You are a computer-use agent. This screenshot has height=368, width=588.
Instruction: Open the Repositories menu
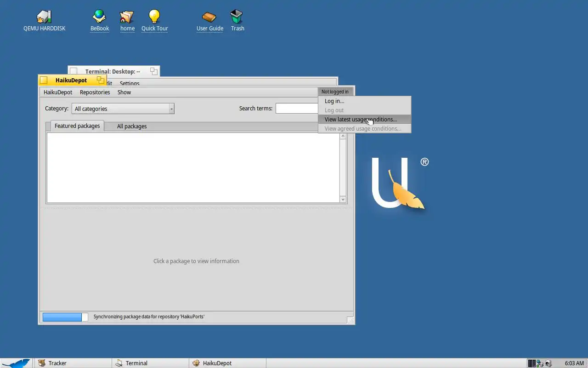pyautogui.click(x=95, y=92)
